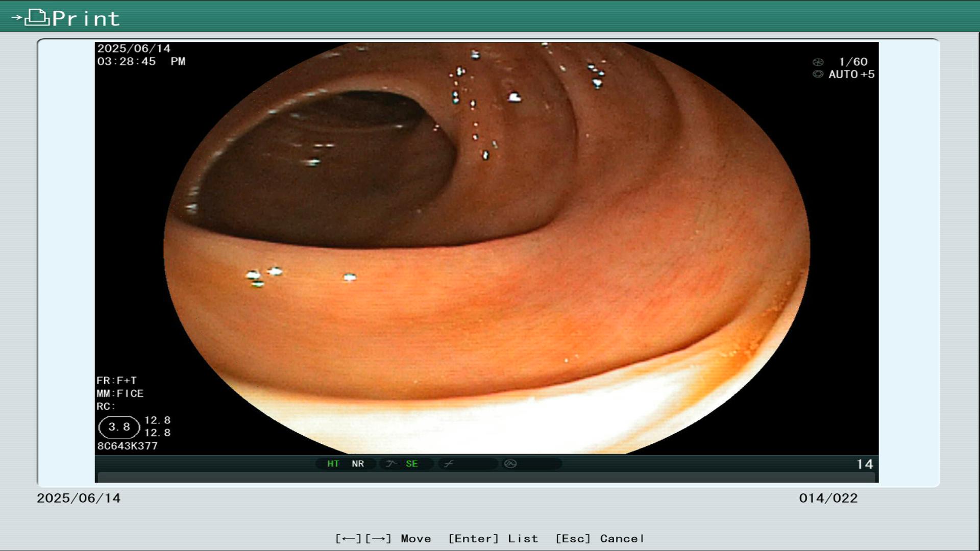Image resolution: width=980 pixels, height=551 pixels.
Task: Toggle the green SE indicator
Action: point(412,464)
